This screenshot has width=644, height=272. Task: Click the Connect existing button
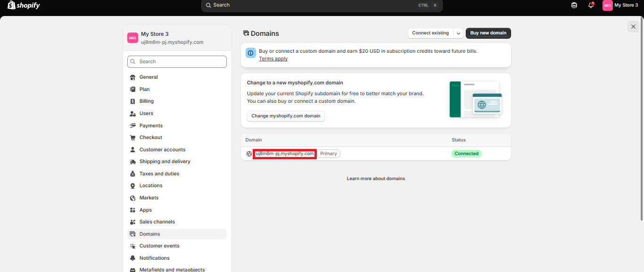pos(430,33)
